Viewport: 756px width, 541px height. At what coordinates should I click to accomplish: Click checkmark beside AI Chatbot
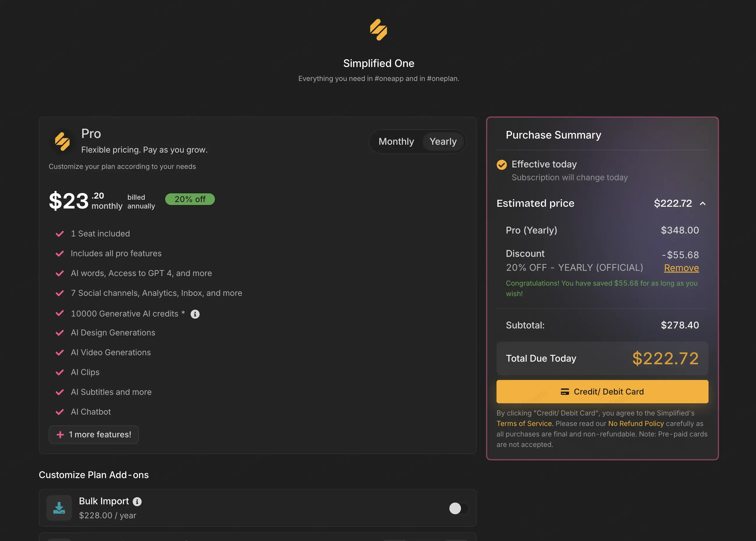(x=60, y=412)
